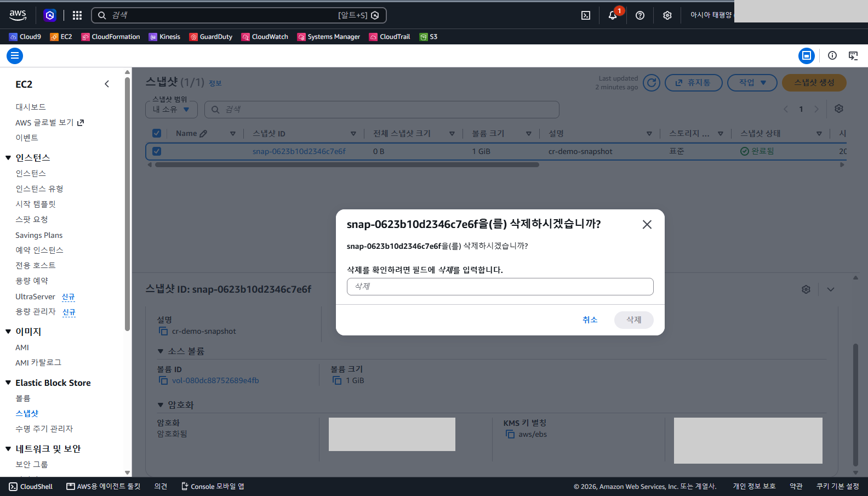Collapse the Elastic Block Store section

[x=8, y=383]
